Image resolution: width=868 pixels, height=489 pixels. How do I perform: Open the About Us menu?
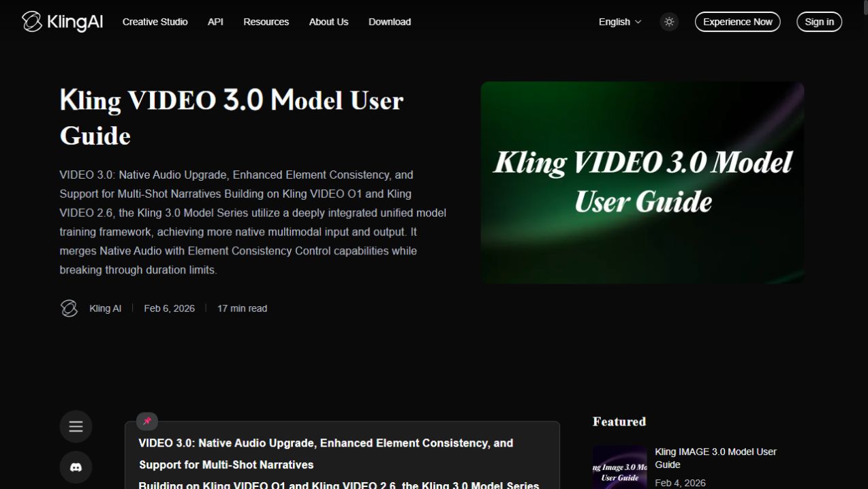328,22
